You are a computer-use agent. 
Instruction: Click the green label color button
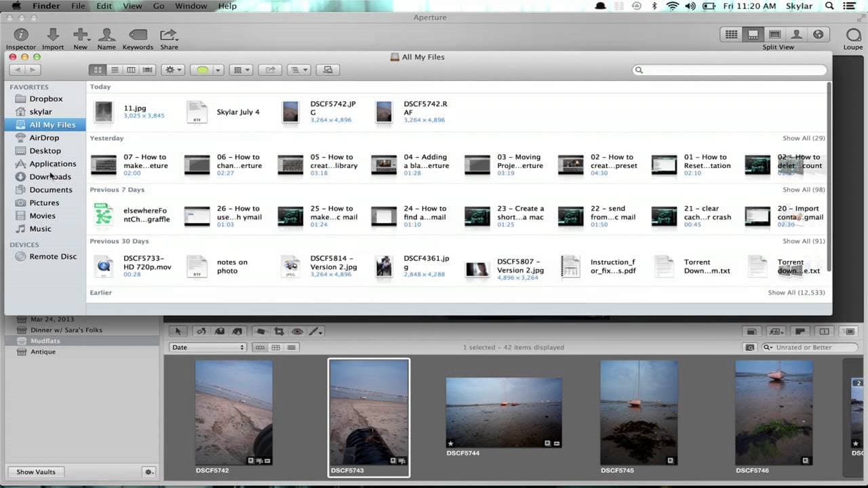(202, 70)
